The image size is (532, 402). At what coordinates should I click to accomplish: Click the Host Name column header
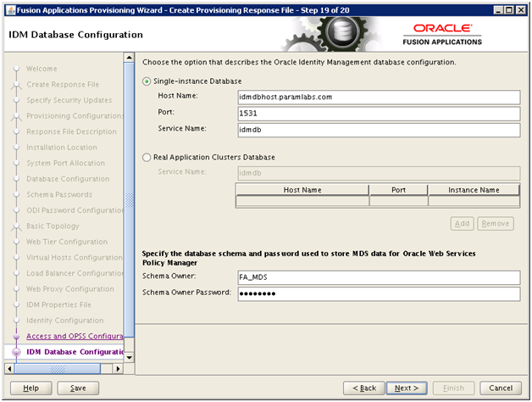click(x=302, y=190)
